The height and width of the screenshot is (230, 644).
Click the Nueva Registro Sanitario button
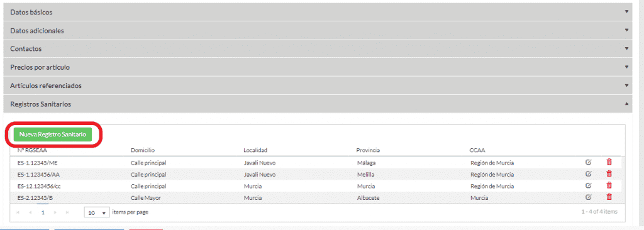pos(53,134)
